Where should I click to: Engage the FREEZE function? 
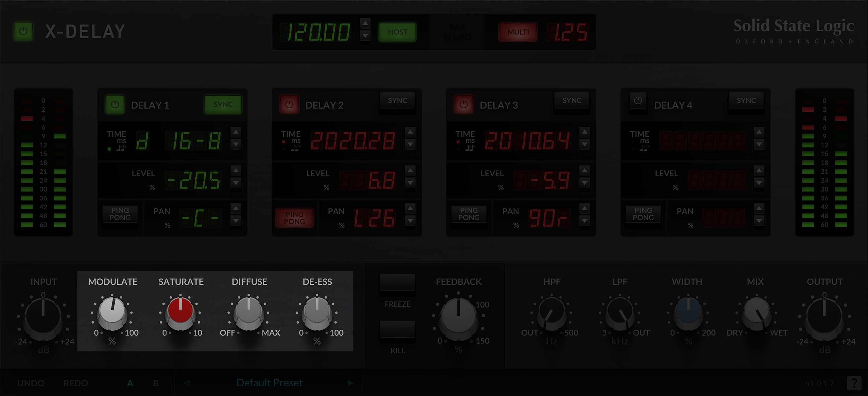[397, 284]
